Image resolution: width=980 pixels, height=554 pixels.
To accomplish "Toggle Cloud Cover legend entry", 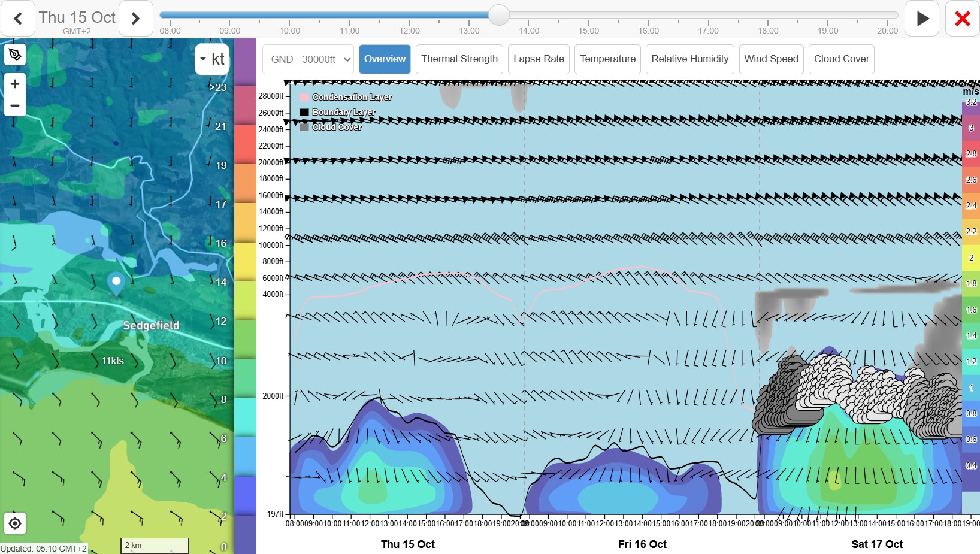I will pyautogui.click(x=331, y=127).
